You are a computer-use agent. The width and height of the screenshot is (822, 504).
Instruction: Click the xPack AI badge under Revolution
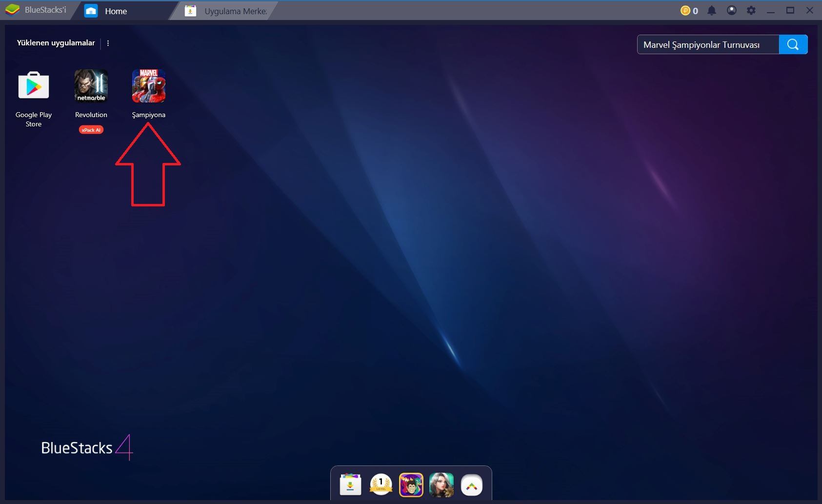tap(91, 130)
